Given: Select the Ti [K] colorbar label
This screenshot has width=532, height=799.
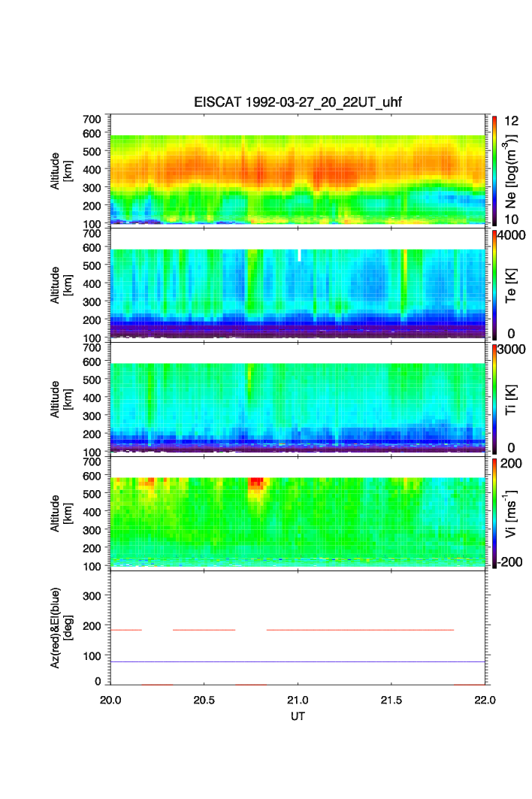Looking at the screenshot, I should point(511,400).
